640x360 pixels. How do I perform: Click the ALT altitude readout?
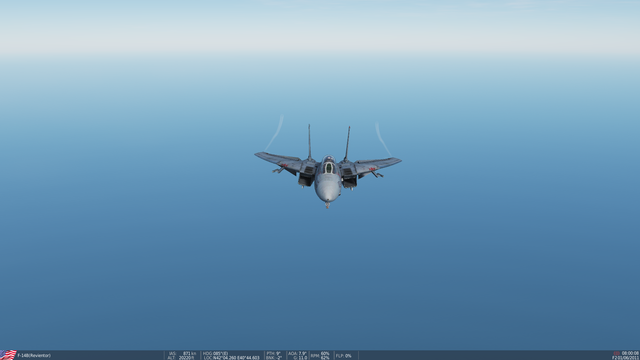click(181, 358)
